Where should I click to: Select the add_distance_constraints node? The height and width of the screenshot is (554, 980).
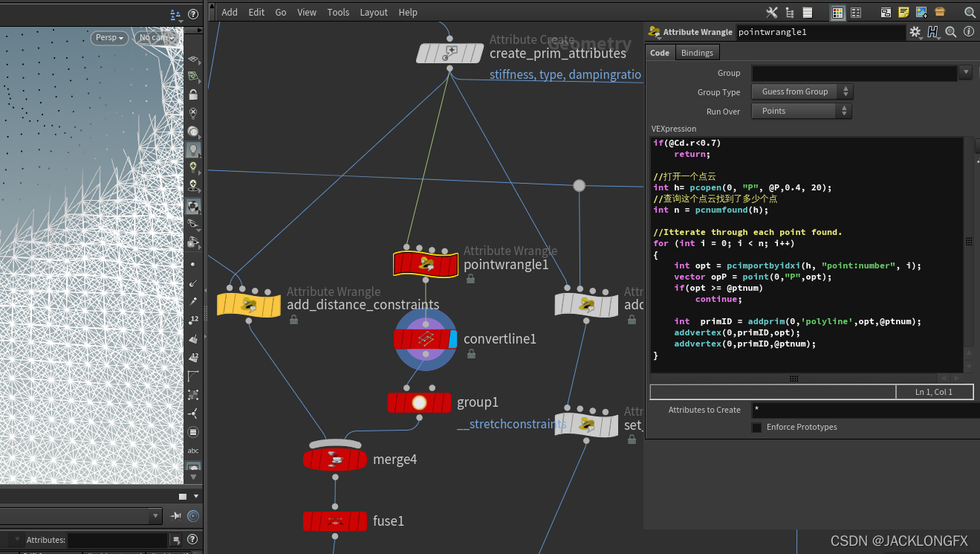point(249,305)
